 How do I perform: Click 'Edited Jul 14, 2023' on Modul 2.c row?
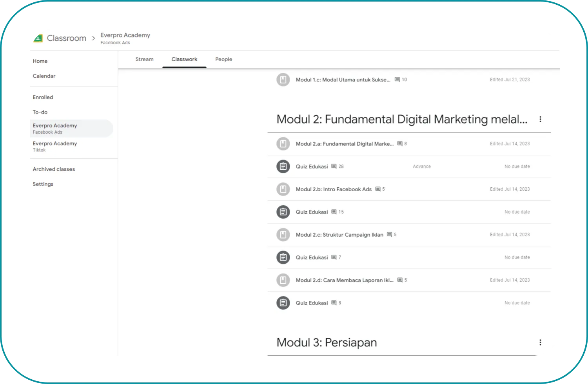pos(510,235)
